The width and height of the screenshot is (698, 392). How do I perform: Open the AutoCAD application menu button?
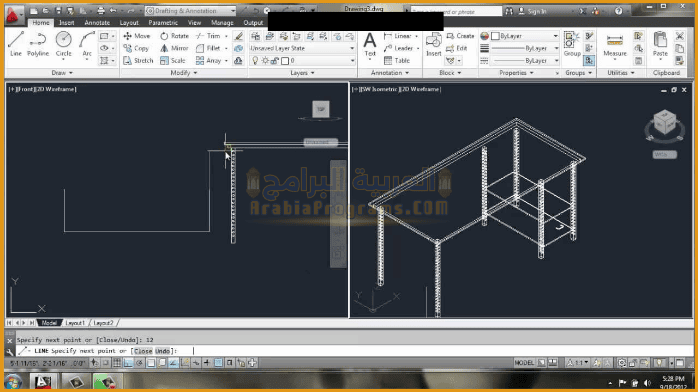pos(13,15)
